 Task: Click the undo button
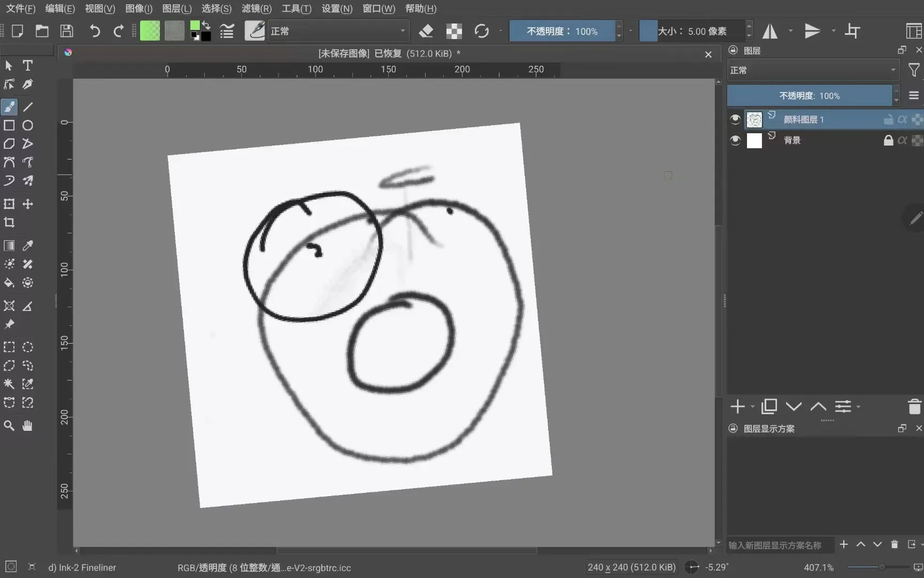point(95,31)
